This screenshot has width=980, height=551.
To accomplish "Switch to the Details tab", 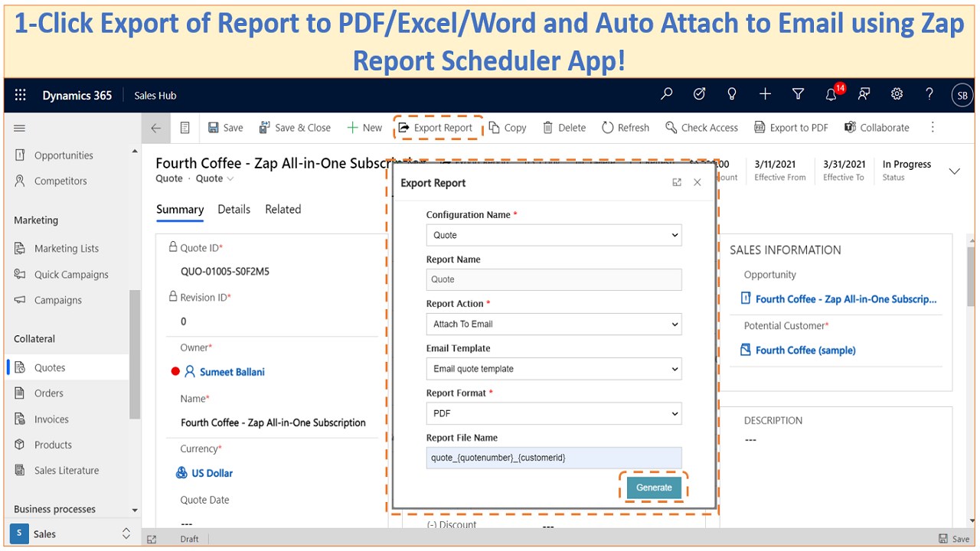I will click(234, 209).
